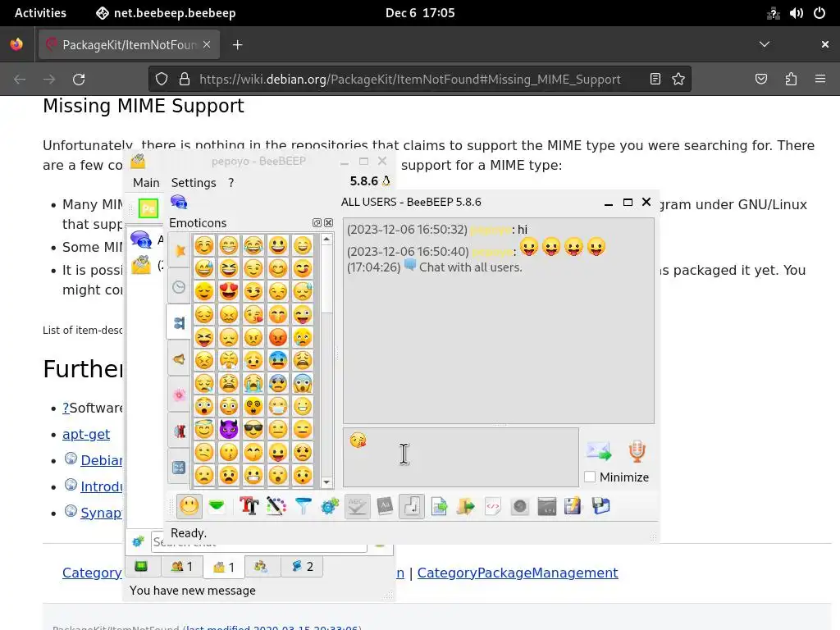Insert the purple devil emoticon
Screen dimensions: 840x630
pos(229,429)
